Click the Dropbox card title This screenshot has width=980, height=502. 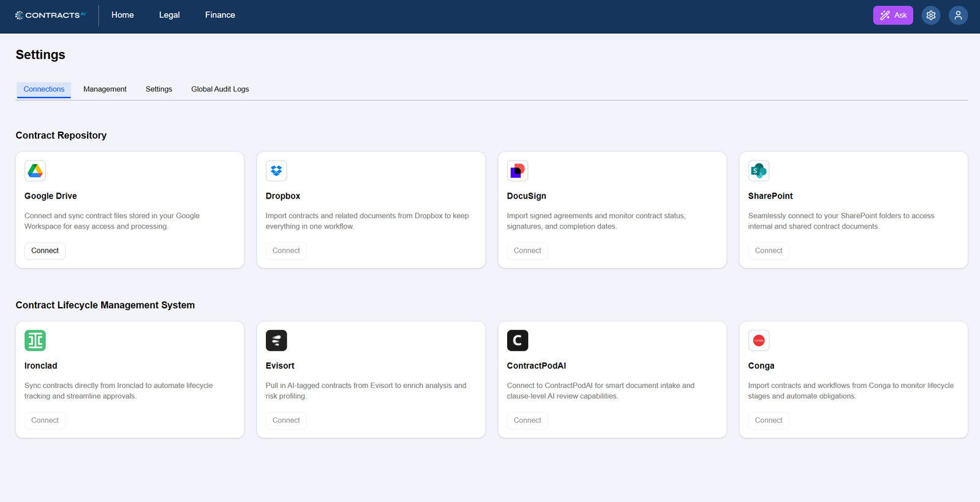pyautogui.click(x=283, y=196)
